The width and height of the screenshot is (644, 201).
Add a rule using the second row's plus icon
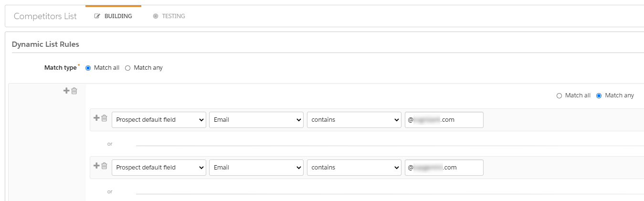pos(96,166)
